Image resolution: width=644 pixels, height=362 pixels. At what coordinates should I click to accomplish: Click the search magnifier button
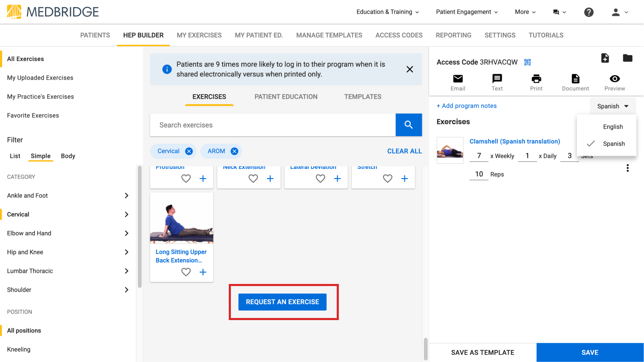[x=409, y=125]
